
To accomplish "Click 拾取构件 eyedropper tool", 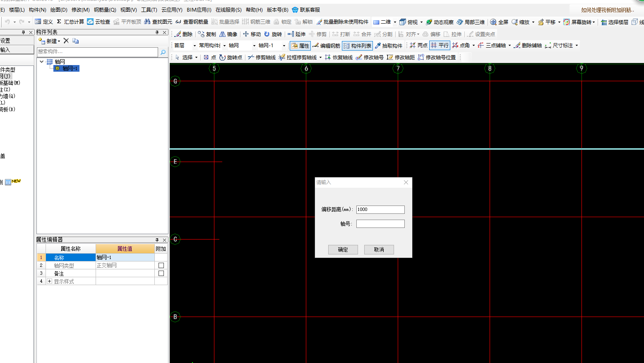I will (389, 46).
